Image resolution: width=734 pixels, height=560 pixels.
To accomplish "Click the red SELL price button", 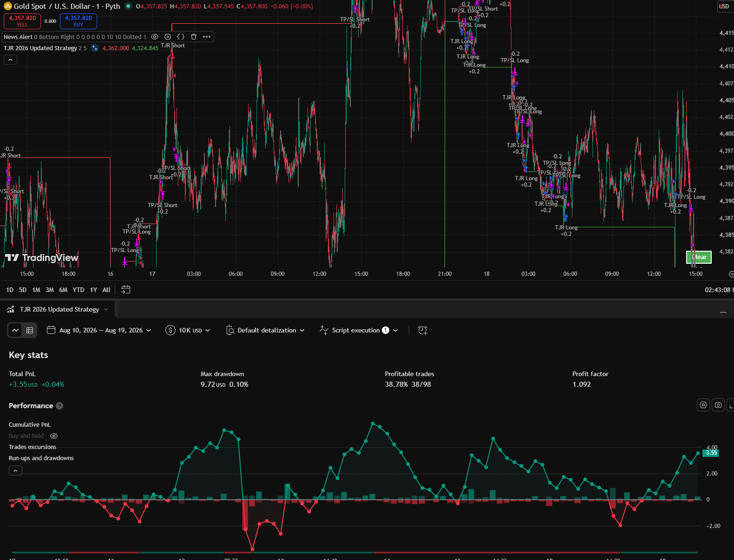I will [22, 21].
